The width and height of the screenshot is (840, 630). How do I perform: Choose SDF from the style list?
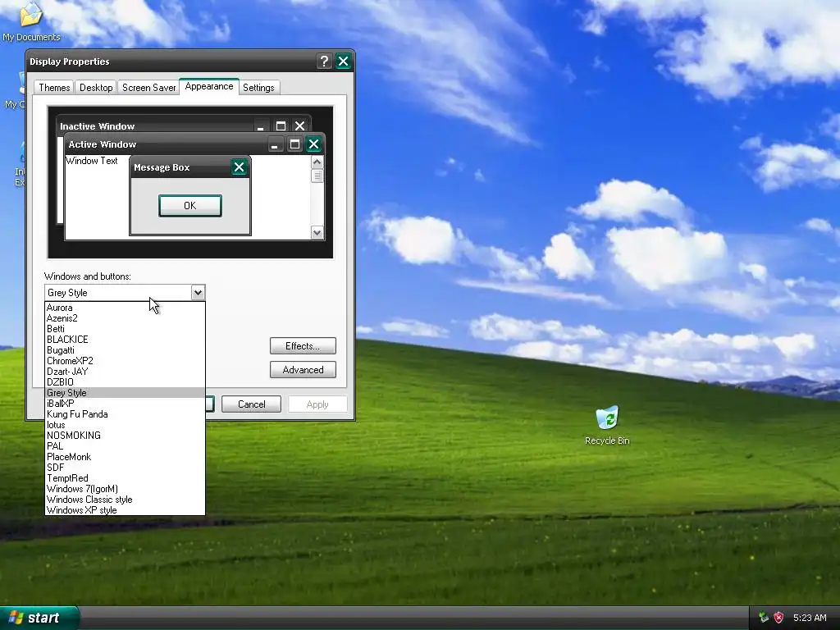coord(125,468)
